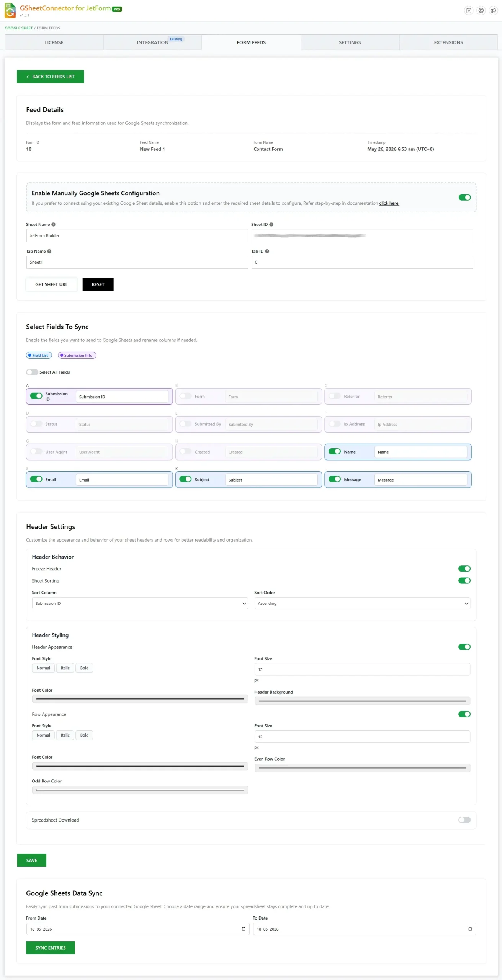Open the support lifebuoy icon
The height and width of the screenshot is (980, 502).
(481, 10)
